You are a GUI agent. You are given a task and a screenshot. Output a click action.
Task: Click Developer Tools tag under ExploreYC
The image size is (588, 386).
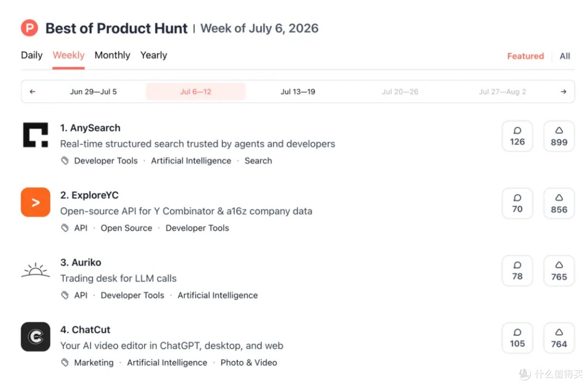pos(197,228)
